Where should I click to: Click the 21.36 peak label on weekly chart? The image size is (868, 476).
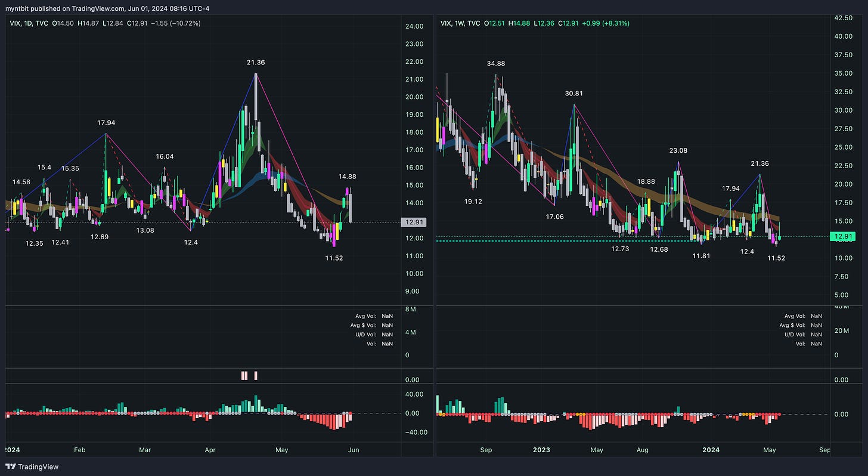pos(759,163)
